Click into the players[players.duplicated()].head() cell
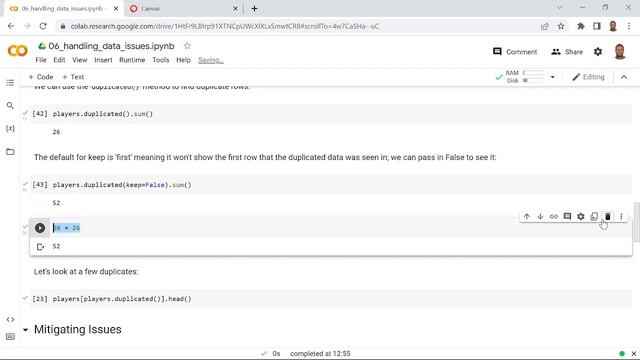The image size is (640, 360). (x=331, y=299)
